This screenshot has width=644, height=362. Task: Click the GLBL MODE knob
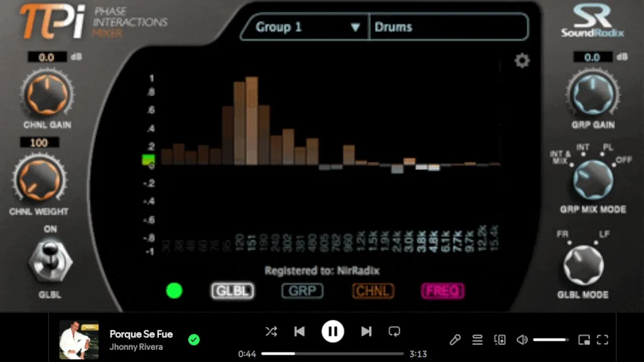tap(583, 265)
